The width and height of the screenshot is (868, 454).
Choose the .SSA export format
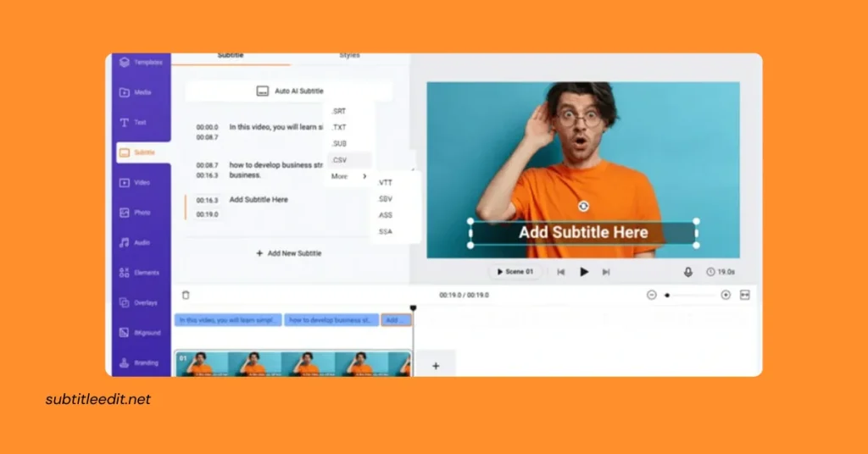click(x=386, y=232)
